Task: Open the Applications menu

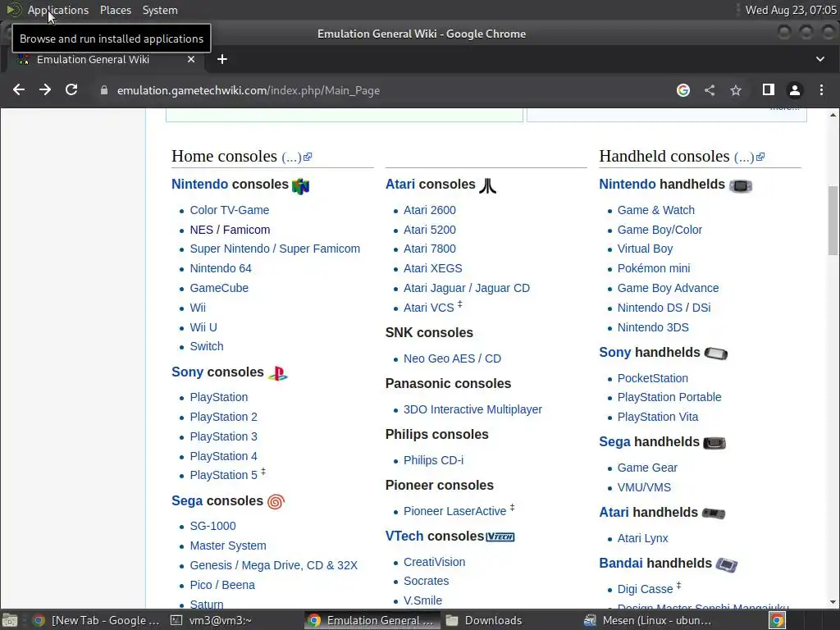Action: 58,10
